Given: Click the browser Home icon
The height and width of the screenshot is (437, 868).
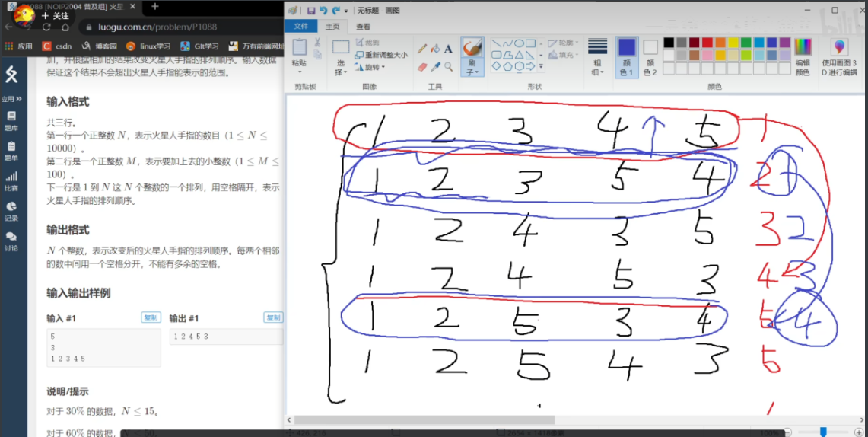Looking at the screenshot, I should click(65, 27).
